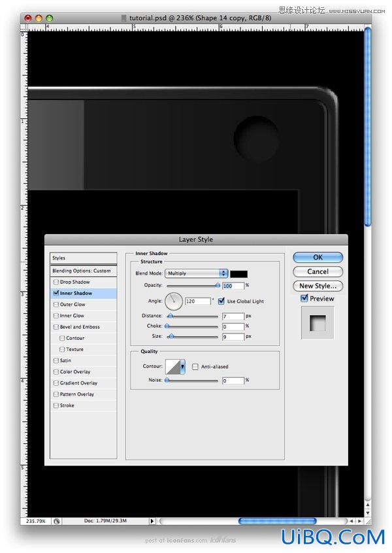Enable the Satin checkbox
Image resolution: width=392 pixels, height=553 pixels.
pos(56,360)
